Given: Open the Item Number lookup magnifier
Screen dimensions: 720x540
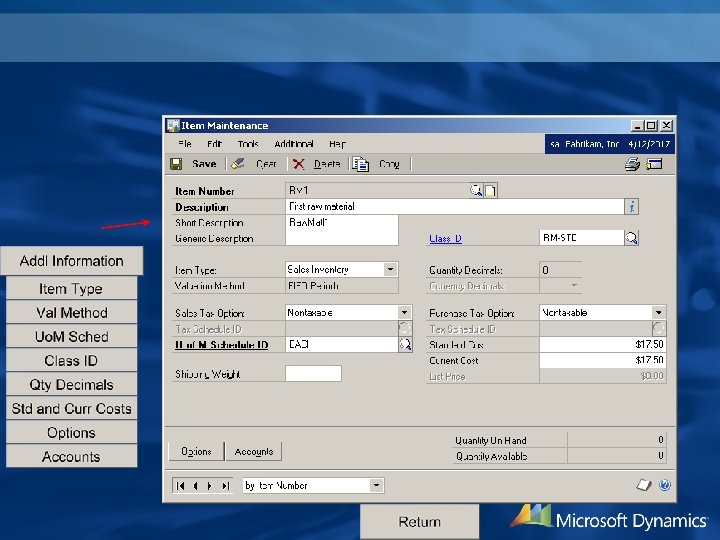Looking at the screenshot, I should pos(476,190).
